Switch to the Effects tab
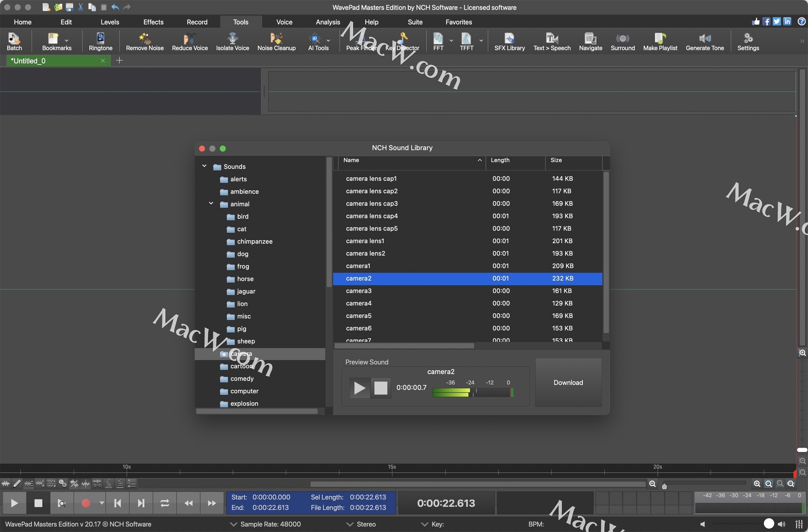The width and height of the screenshot is (808, 532). pos(153,22)
